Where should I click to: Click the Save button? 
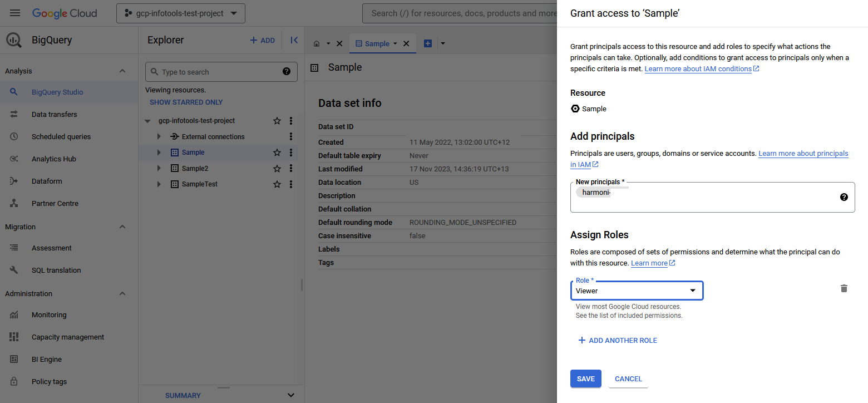(x=586, y=379)
